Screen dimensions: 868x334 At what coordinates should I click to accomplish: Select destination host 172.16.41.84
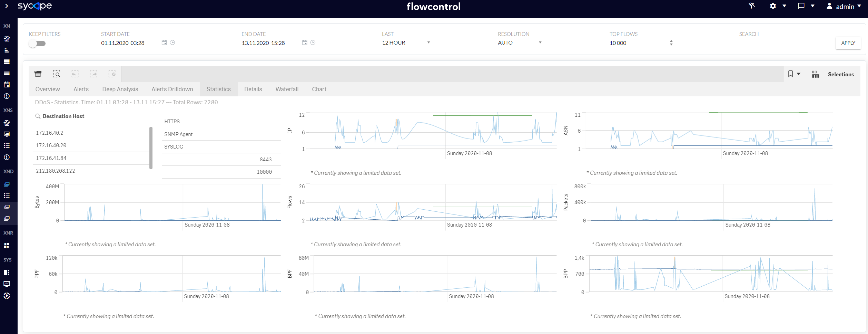coord(91,158)
